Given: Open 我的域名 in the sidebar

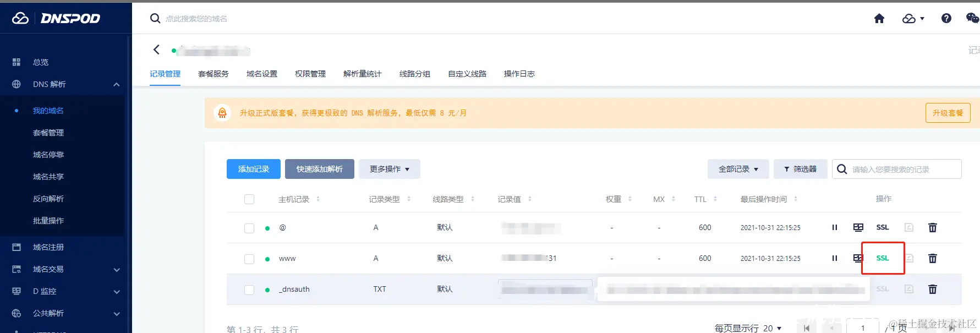Looking at the screenshot, I should pos(48,111).
